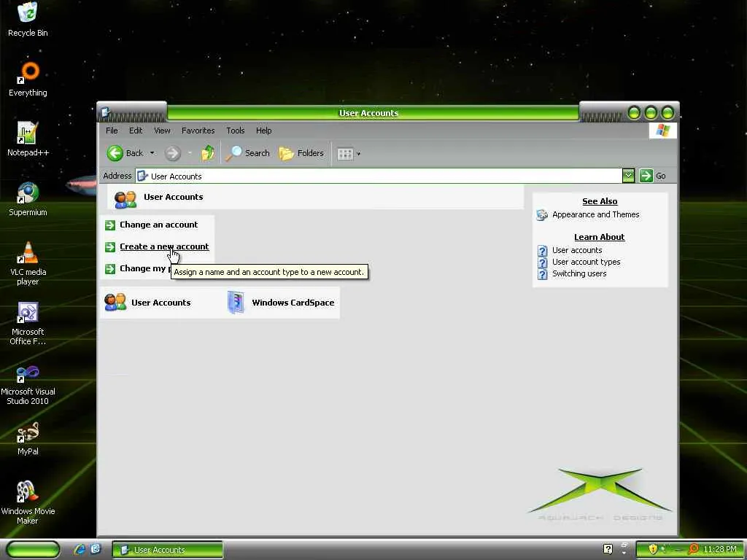
Task: Open the Help menu
Action: click(263, 131)
